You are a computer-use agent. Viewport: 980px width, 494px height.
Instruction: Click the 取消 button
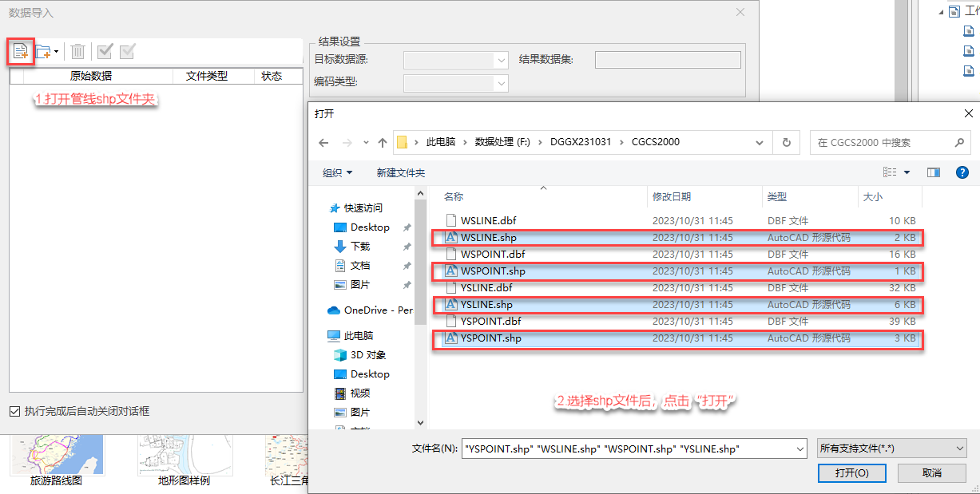point(931,473)
